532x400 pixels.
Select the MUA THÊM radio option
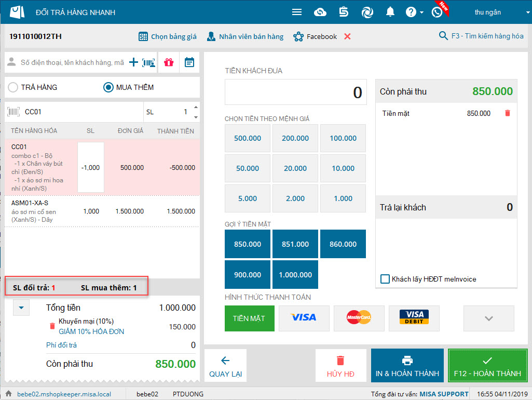128,87
